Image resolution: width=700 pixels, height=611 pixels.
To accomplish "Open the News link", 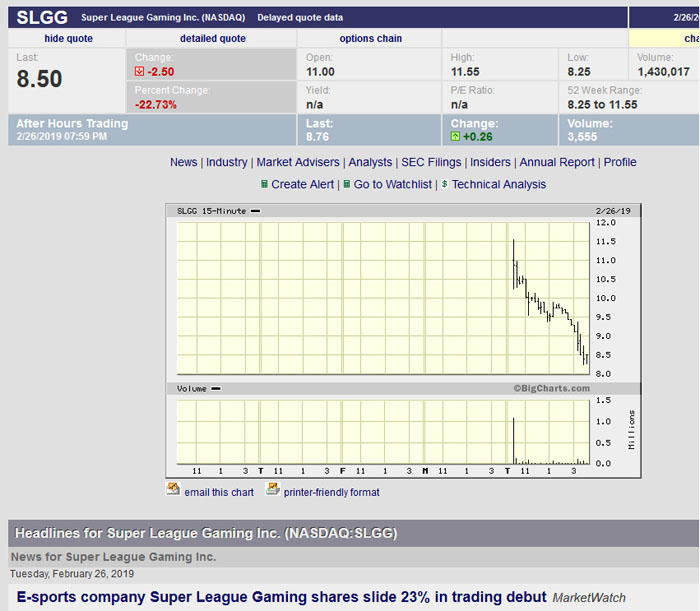I will point(183,162).
